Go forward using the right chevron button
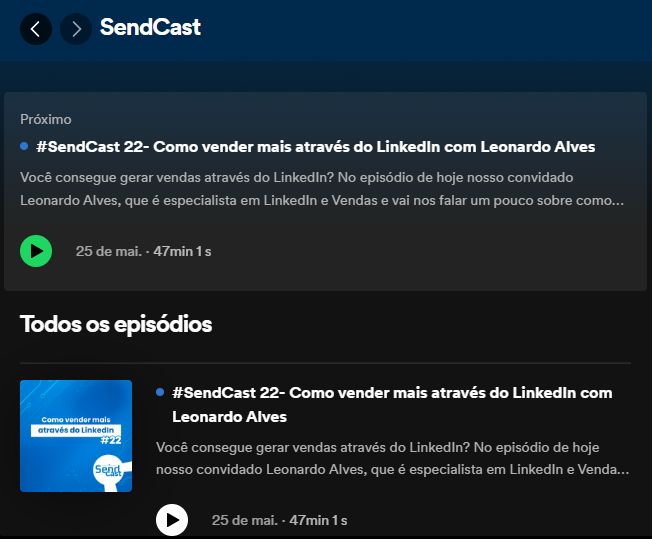652x539 pixels. [x=76, y=29]
